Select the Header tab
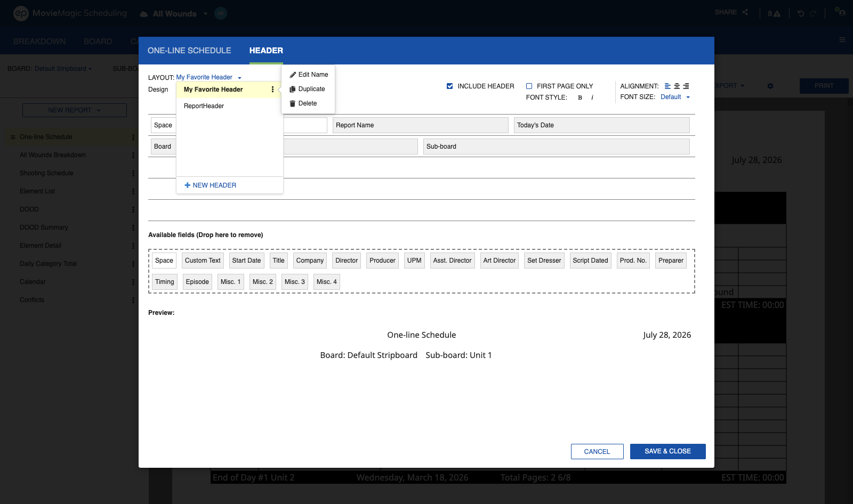The height and width of the screenshot is (504, 853). click(266, 51)
